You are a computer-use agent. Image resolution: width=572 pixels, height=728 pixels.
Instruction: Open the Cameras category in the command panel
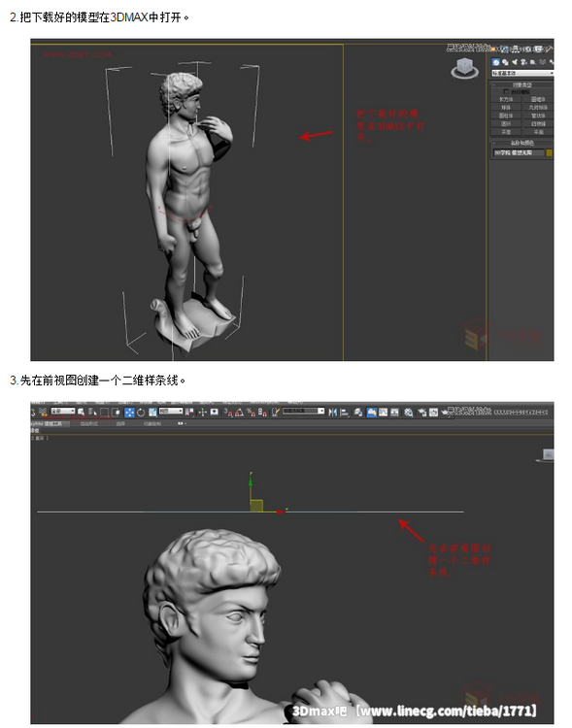pos(523,62)
